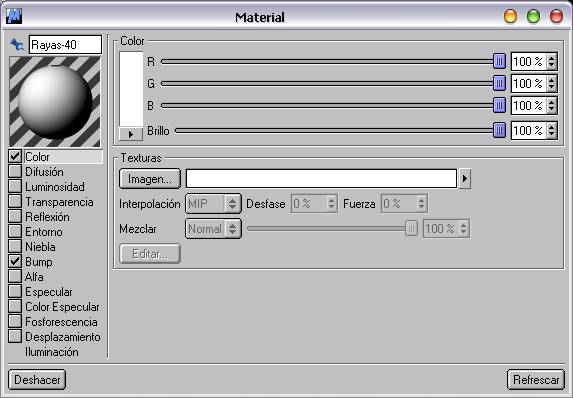This screenshot has width=573, height=398.
Task: Expand the color system arrow under swatch
Action: [x=131, y=134]
